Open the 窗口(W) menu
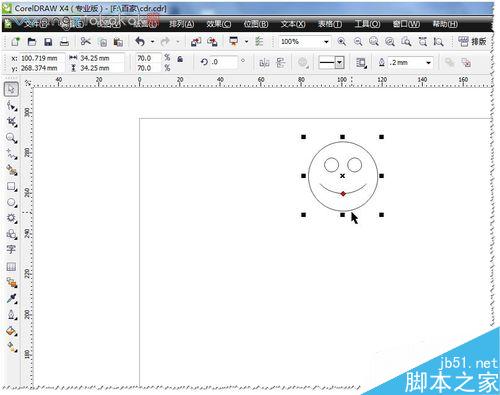500x395 pixels. (406, 24)
